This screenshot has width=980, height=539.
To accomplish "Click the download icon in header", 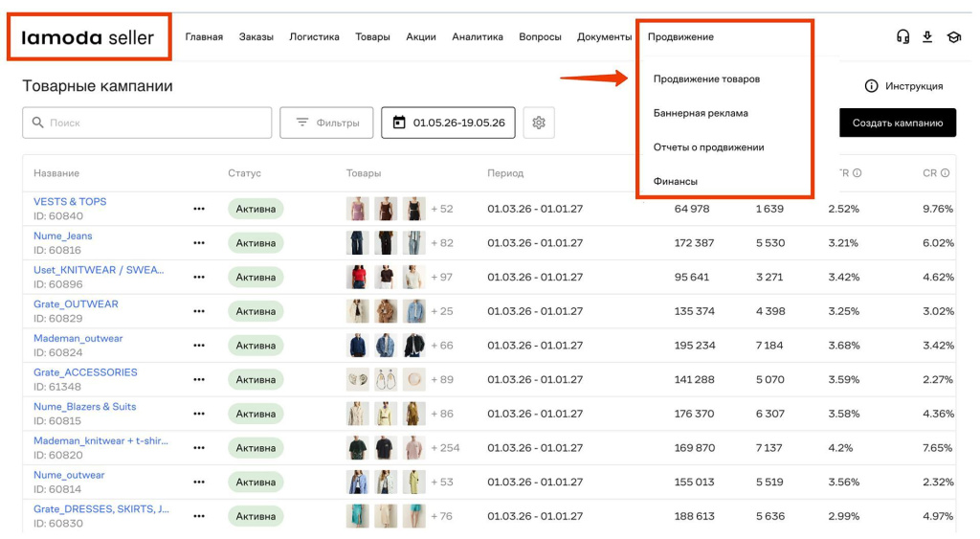I will tap(927, 37).
